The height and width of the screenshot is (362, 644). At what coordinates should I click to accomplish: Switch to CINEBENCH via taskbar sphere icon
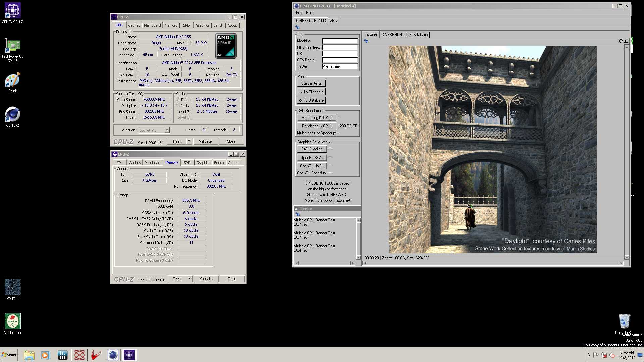click(113, 355)
